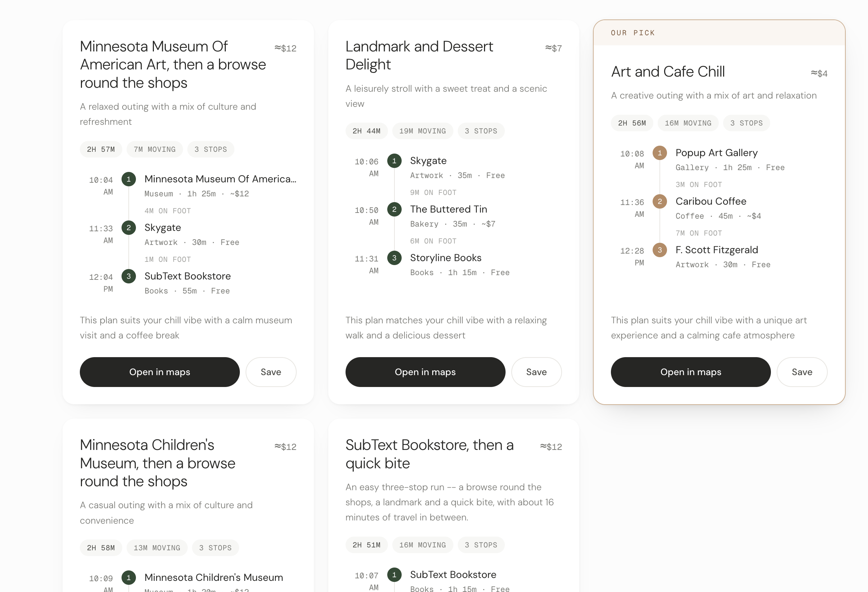Open the Minnesota Children's Museum plan title
Viewport: 868px width, 592px height.
[x=157, y=463]
